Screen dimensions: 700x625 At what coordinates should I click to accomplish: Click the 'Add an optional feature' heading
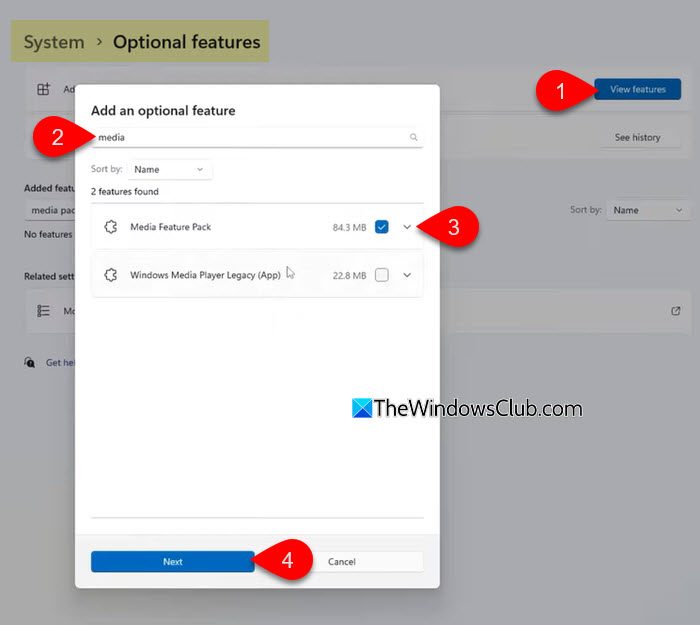163,111
